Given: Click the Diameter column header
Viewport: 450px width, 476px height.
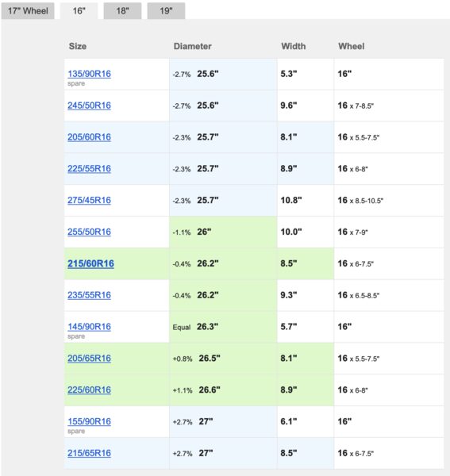Looking at the screenshot, I should pos(193,46).
